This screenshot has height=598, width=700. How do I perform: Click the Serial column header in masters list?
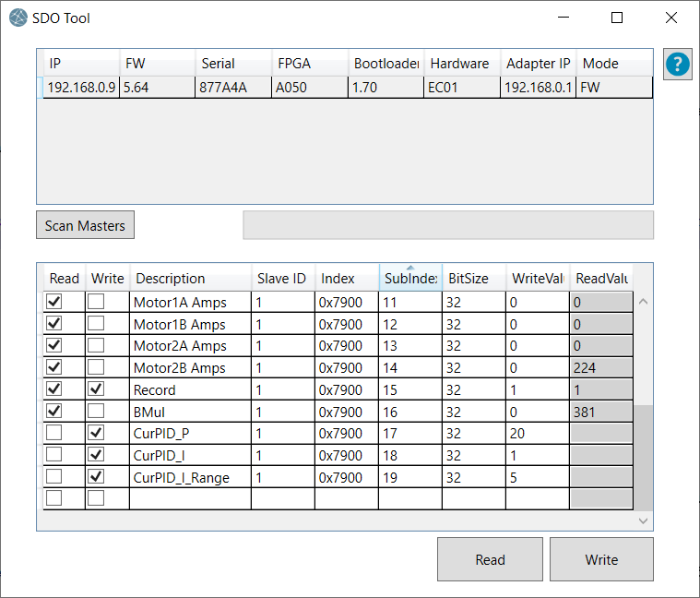232,64
